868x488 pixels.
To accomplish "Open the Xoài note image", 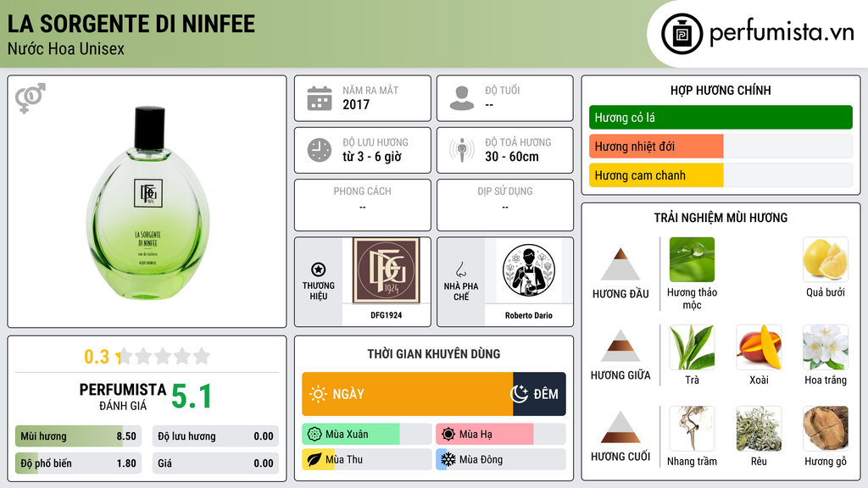I will (x=759, y=347).
